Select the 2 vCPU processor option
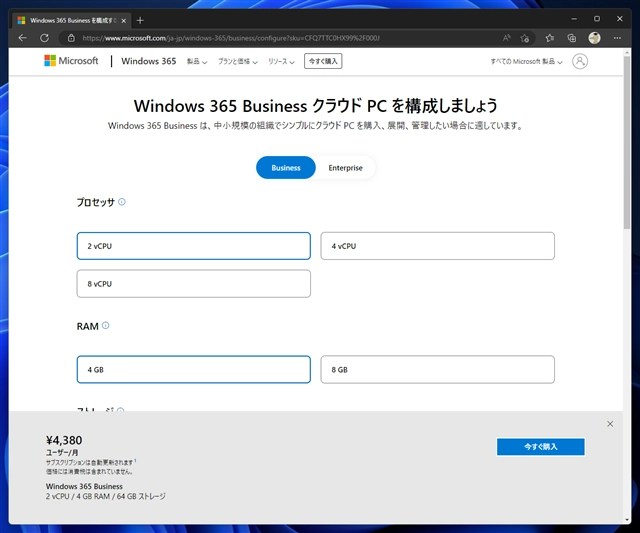Viewport: 640px width, 533px height. (193, 246)
